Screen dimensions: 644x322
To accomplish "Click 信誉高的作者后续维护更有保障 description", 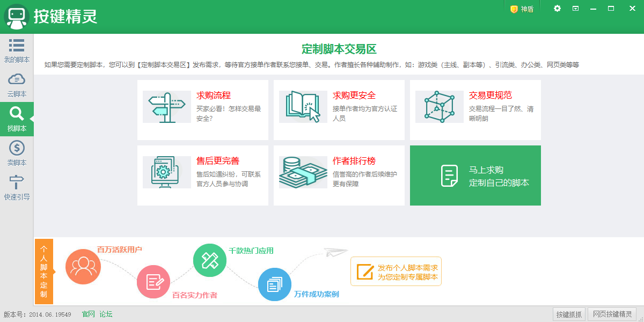I will pyautogui.click(x=365, y=179).
